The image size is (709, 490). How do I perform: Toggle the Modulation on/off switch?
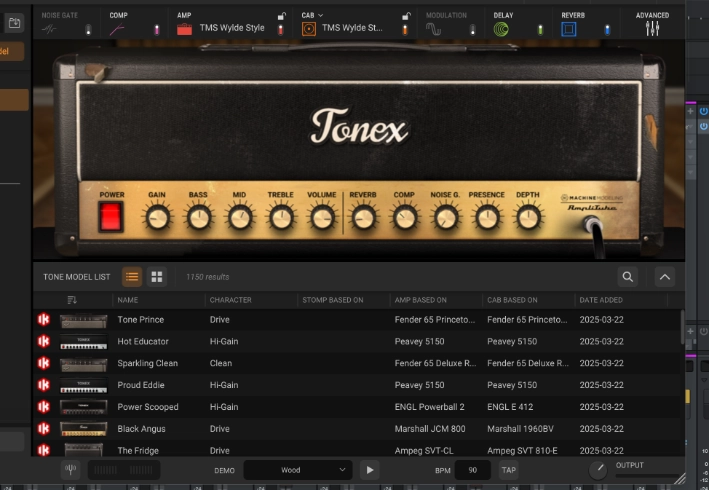[473, 30]
